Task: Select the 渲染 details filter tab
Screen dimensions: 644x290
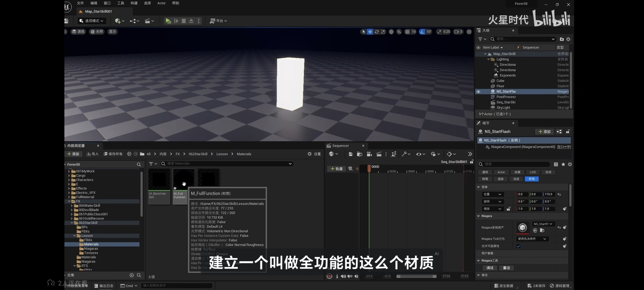Action: pyautogui.click(x=500, y=179)
